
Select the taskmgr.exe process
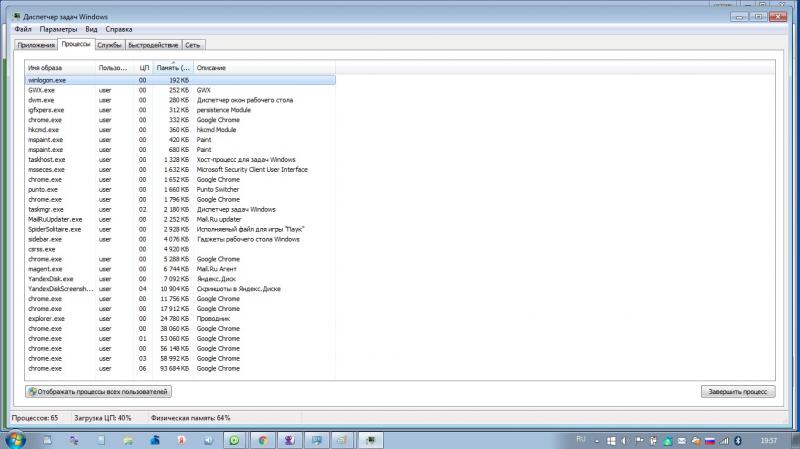point(180,210)
